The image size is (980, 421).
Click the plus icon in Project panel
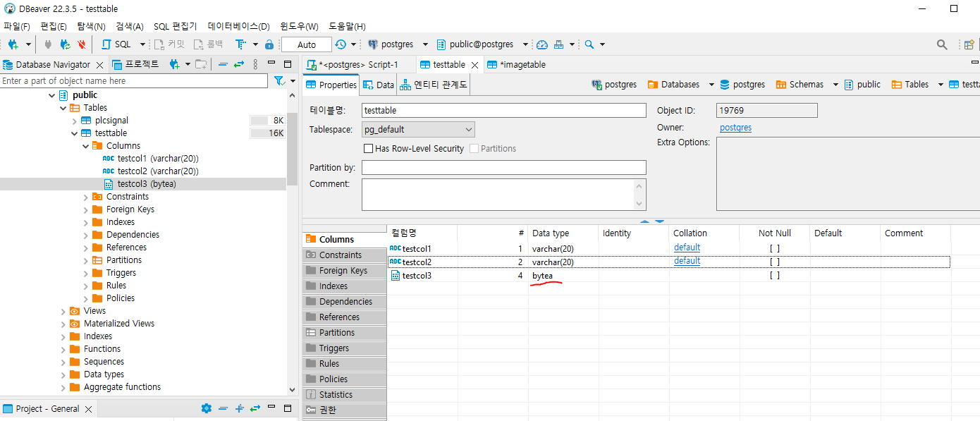[x=239, y=408]
